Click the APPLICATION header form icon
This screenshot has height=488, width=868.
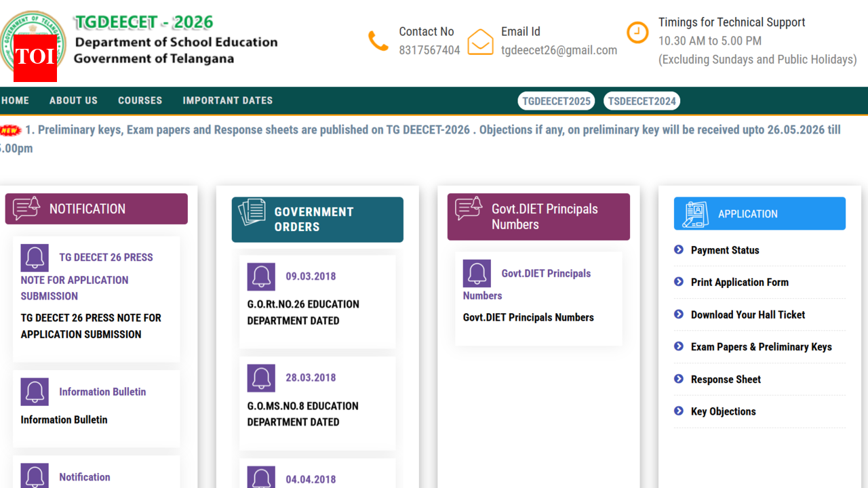[695, 213]
